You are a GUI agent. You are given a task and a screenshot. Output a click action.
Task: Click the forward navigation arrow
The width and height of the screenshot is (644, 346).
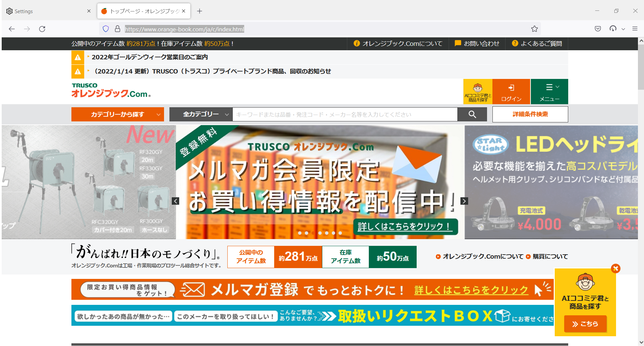(x=27, y=29)
